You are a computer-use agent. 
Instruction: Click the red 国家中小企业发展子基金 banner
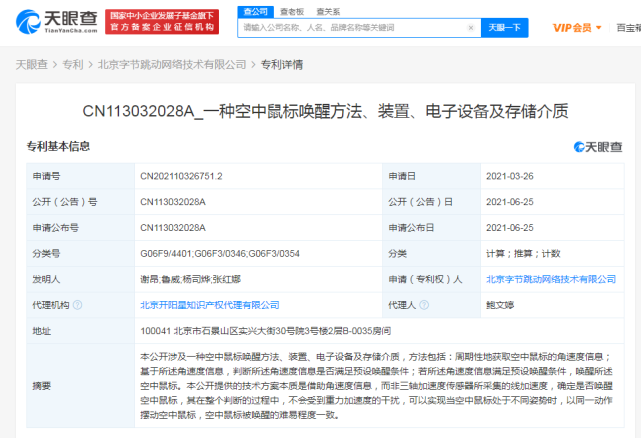point(162,22)
